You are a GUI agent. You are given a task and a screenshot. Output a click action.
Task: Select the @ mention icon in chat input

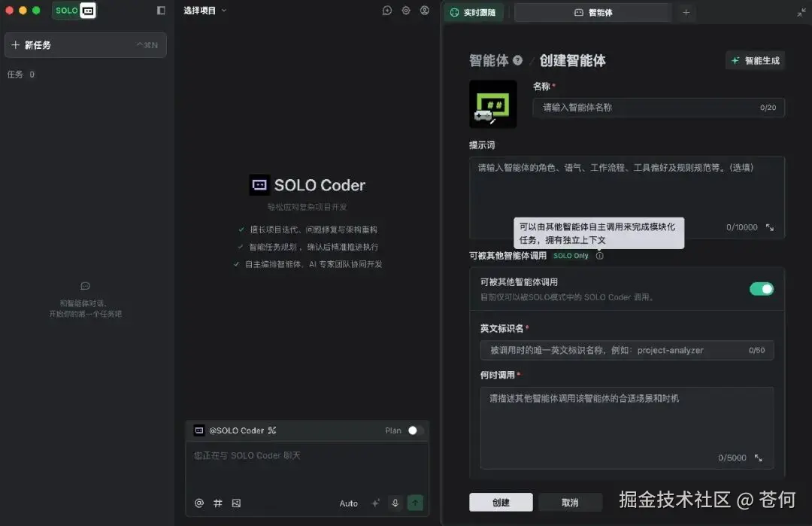coord(198,503)
